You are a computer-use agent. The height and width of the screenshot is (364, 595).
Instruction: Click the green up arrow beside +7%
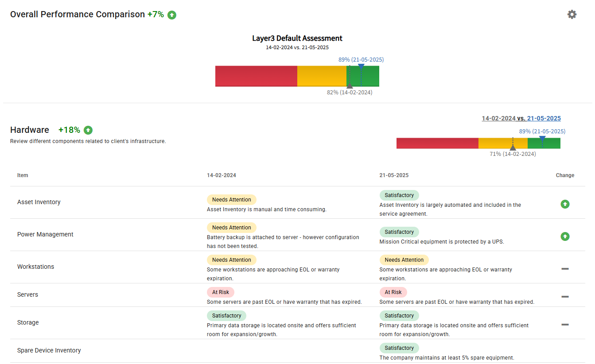(x=172, y=15)
